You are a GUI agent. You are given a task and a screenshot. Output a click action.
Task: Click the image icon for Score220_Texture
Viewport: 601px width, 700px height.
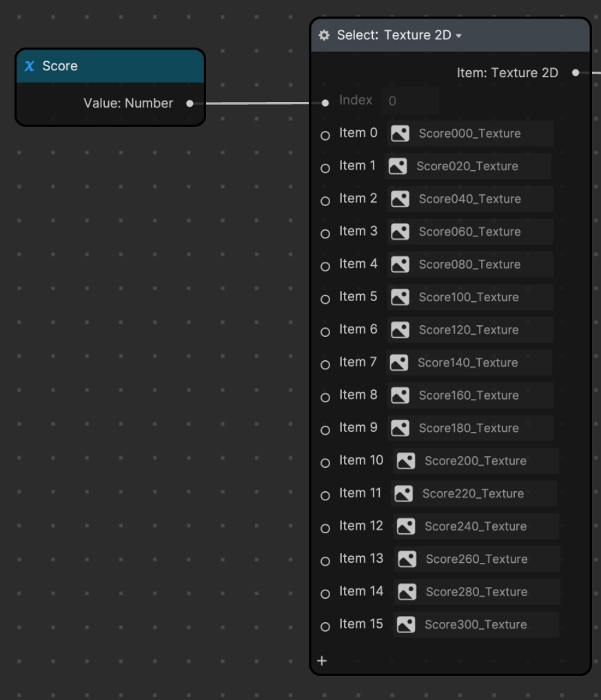(404, 493)
